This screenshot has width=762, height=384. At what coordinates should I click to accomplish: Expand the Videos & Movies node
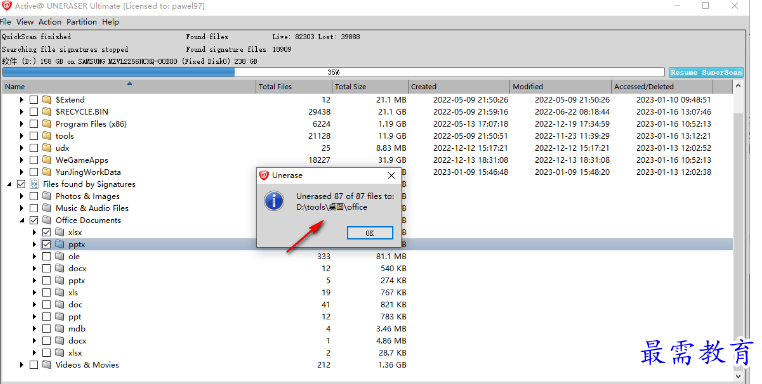pos(21,365)
